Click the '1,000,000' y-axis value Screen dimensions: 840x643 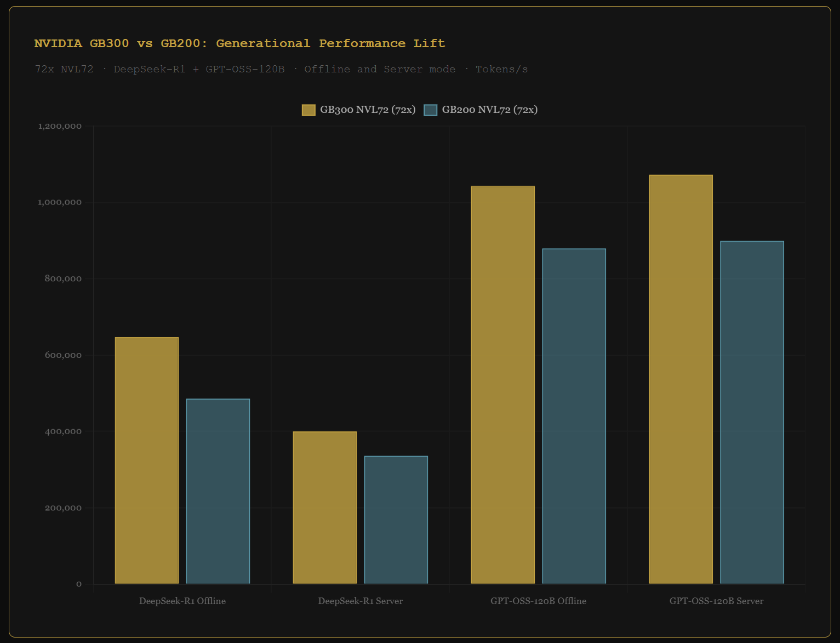[x=60, y=203]
